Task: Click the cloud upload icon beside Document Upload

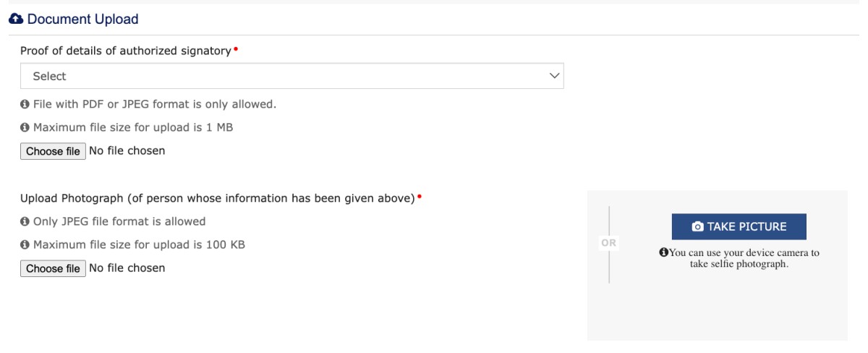Action: click(16, 19)
